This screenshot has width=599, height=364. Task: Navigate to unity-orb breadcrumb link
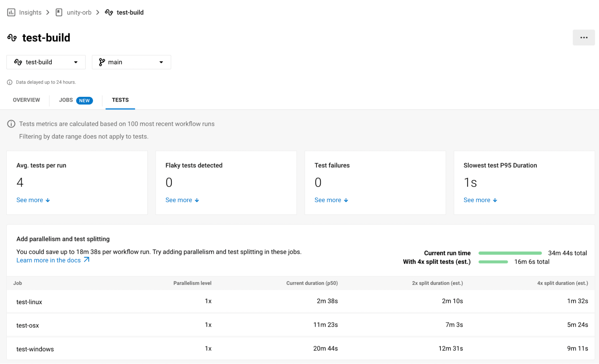79,12
